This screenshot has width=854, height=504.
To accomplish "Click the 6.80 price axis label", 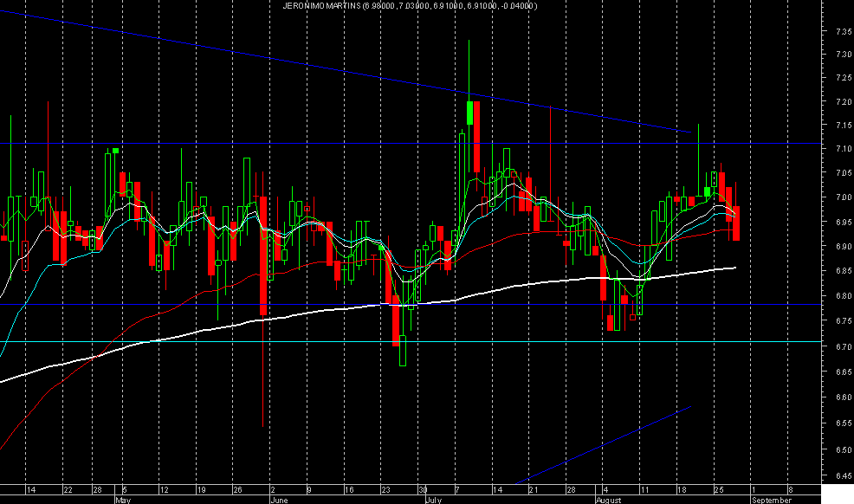I will point(844,296).
